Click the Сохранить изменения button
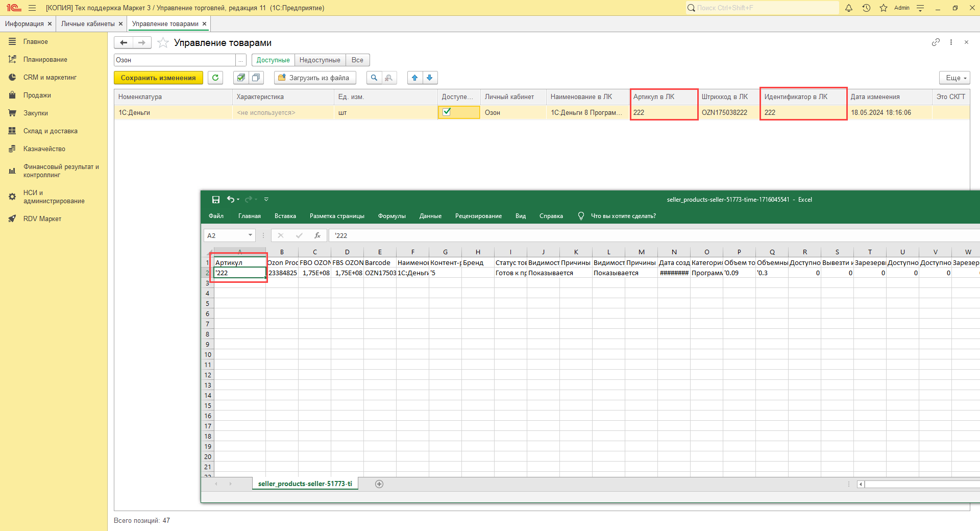Screen dimensions: 980x531 tap(158, 78)
